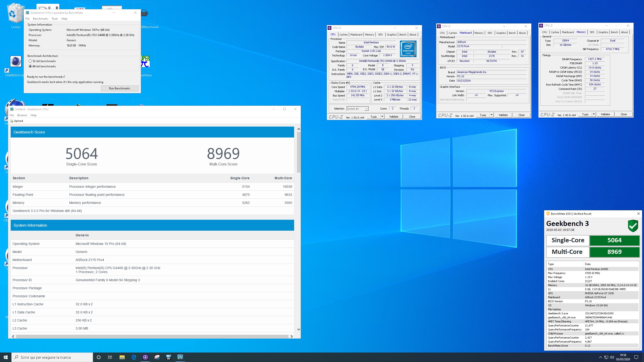Open Browser menu in Geekbench results window

pos(22,115)
